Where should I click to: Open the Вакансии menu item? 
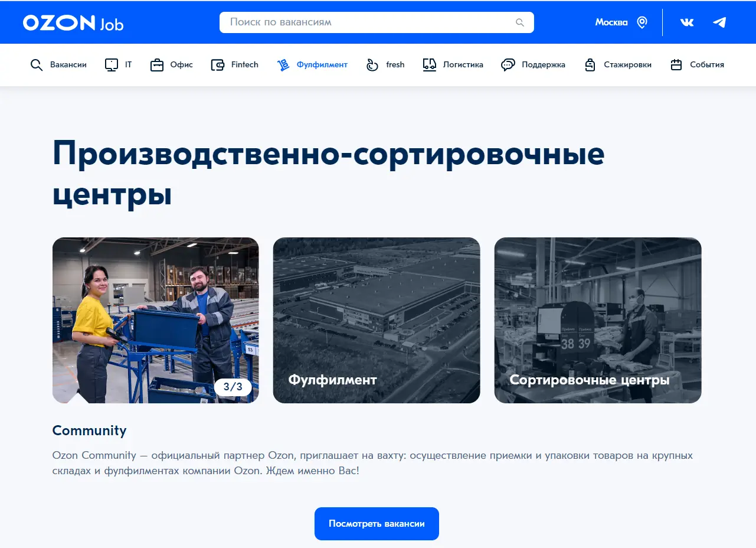point(68,65)
